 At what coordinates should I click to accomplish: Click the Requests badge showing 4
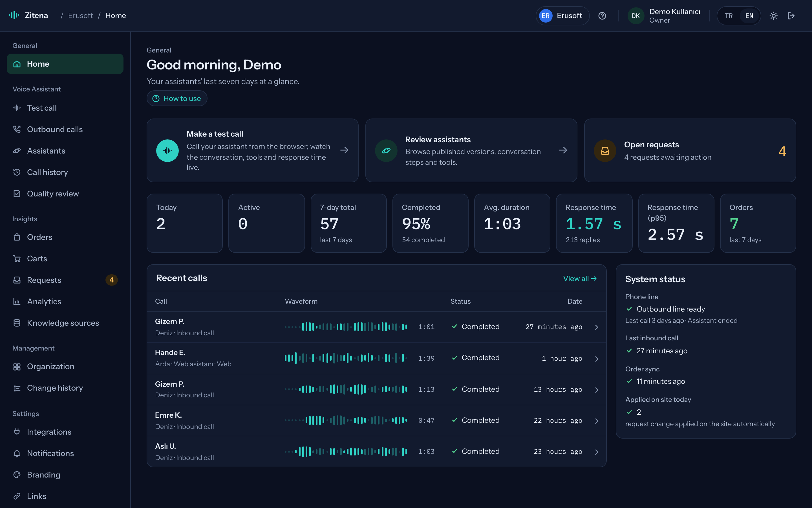tap(111, 280)
